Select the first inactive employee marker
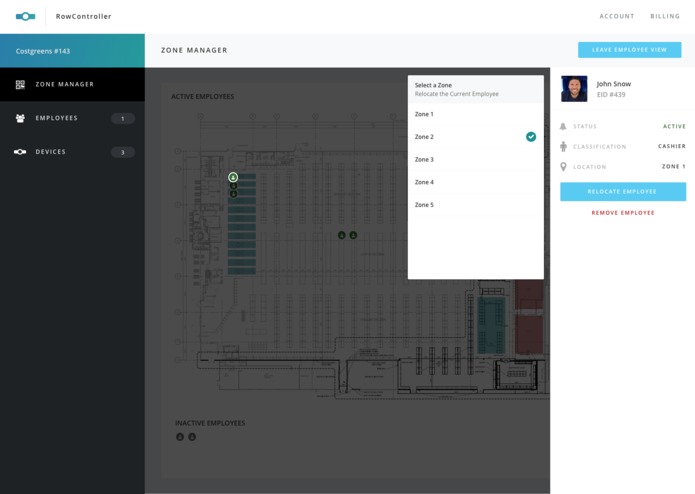 coord(180,437)
